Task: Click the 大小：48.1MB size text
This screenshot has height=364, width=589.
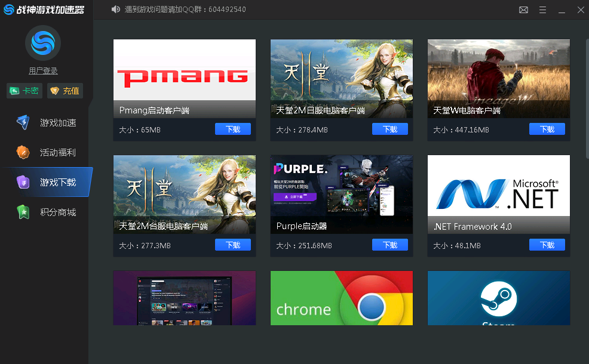Action: coord(457,245)
